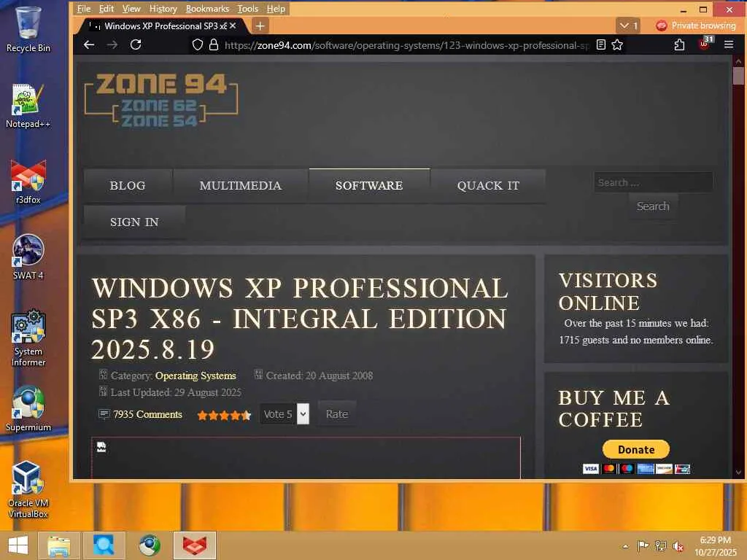Open the 7935 Comments link

(147, 414)
